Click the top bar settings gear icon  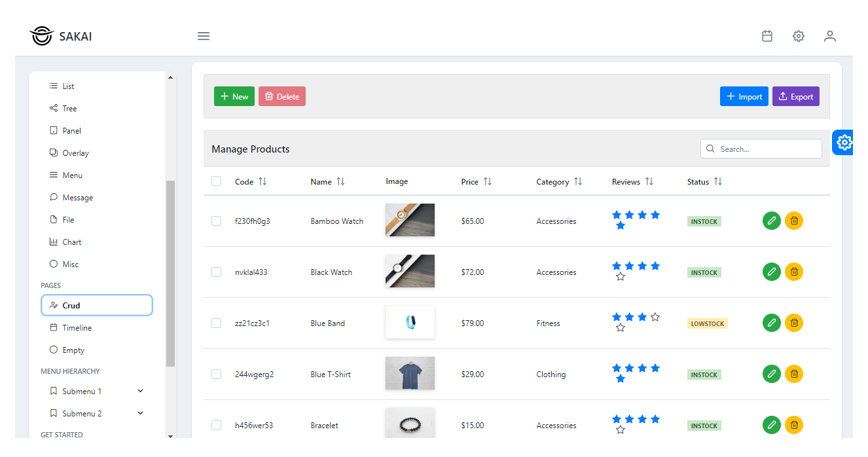tap(799, 36)
